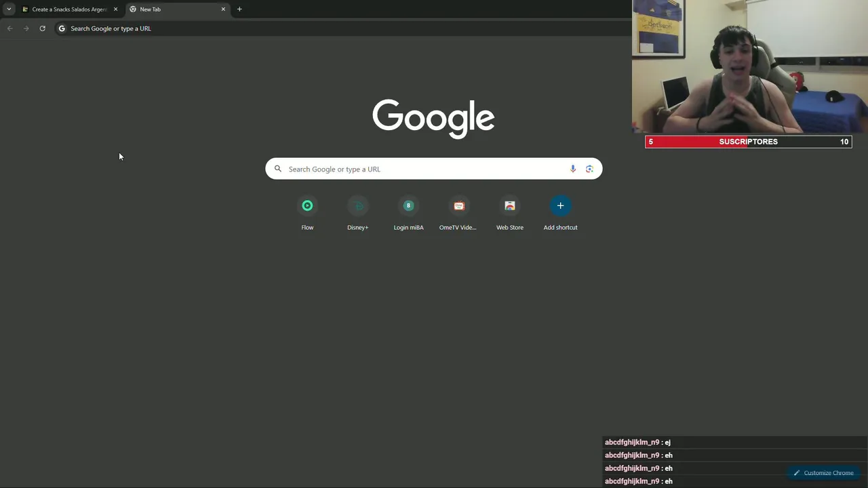Click the SUSCRIPTORES goal bar
Image resolution: width=868 pixels, height=488 pixels.
pyautogui.click(x=749, y=142)
